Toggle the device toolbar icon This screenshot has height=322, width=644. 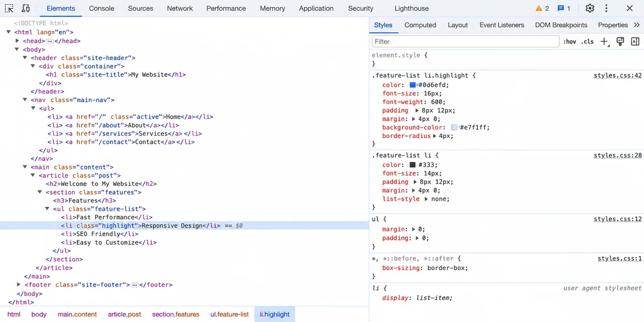(x=26, y=8)
